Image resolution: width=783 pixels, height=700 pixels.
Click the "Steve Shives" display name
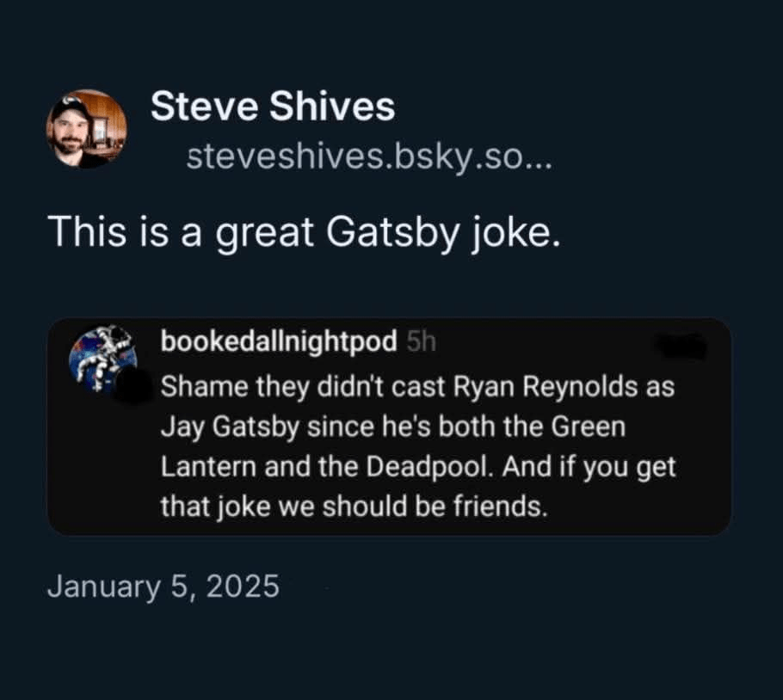pyautogui.click(x=273, y=107)
